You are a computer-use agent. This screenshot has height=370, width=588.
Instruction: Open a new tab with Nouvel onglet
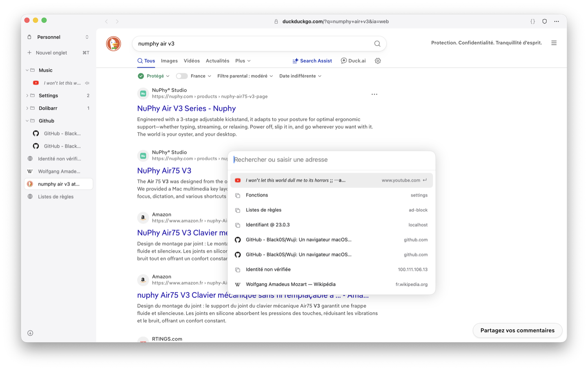pos(58,53)
